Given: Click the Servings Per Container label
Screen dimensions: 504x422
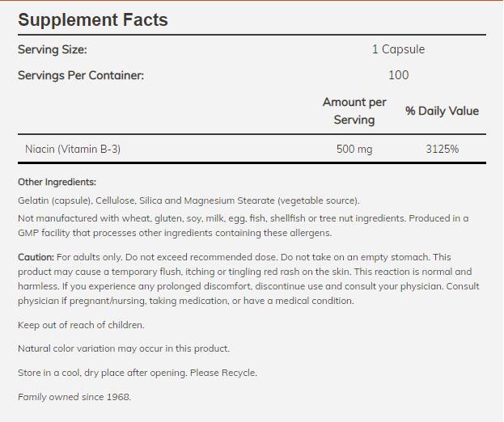Looking at the screenshot, I should (x=81, y=75).
